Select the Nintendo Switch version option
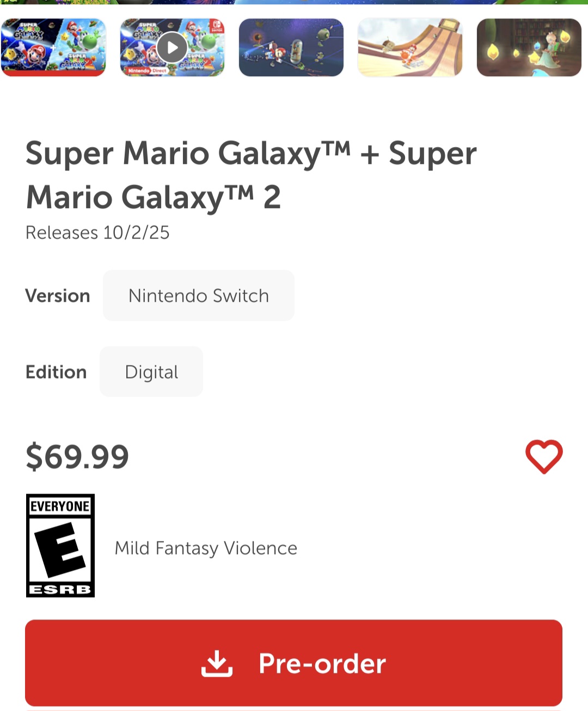 click(x=199, y=296)
